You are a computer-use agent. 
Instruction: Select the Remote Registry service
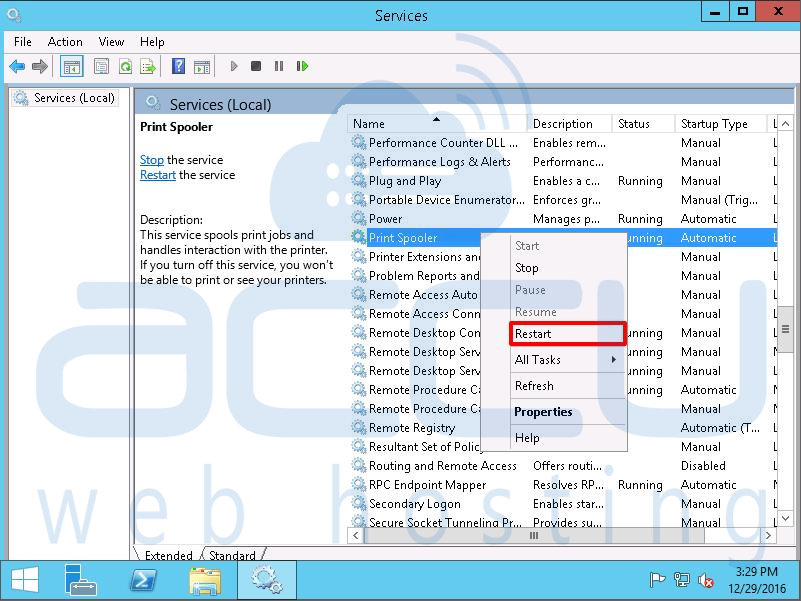click(563, 428)
